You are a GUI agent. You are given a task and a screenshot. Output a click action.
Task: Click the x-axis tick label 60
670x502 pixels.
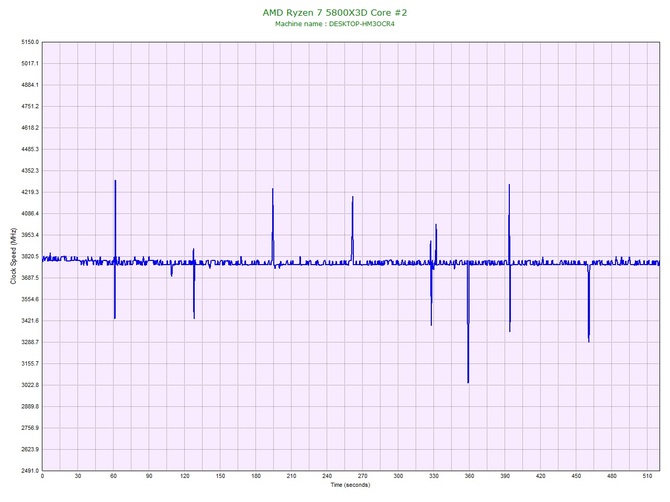(113, 476)
